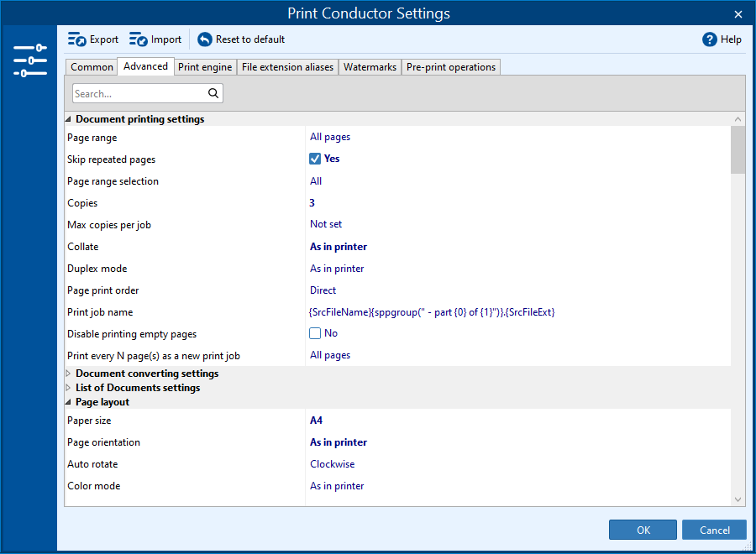The height and width of the screenshot is (554, 756).
Task: Click the collapse triangle beside Document printing settings
Action: click(68, 118)
